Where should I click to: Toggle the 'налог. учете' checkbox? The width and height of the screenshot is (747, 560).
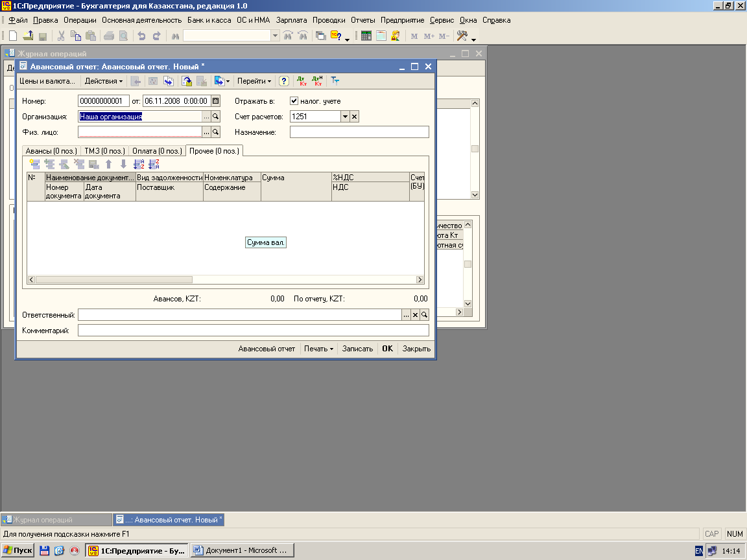pos(294,101)
